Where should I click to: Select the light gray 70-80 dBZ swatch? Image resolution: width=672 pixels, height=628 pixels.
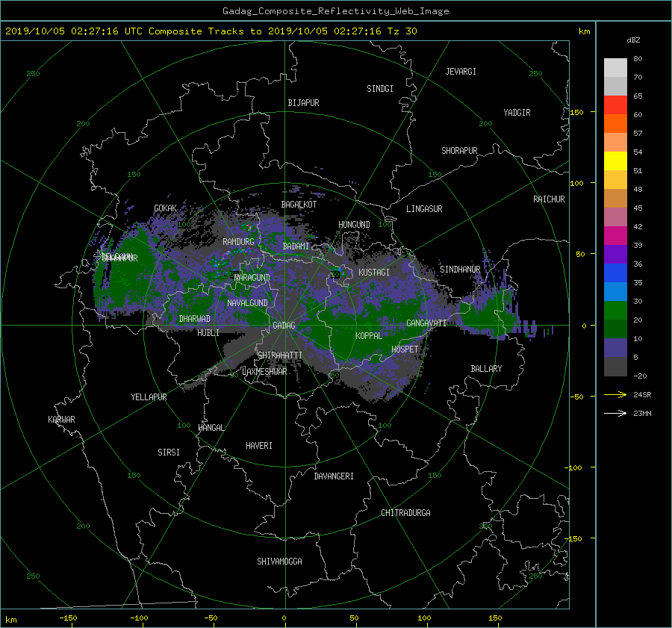pos(615,68)
